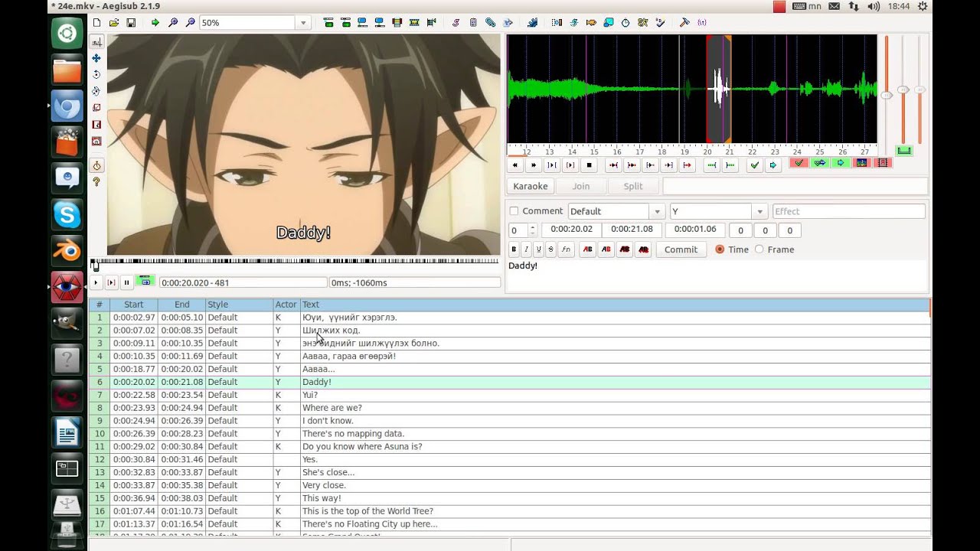Click the Split button

pos(633,186)
